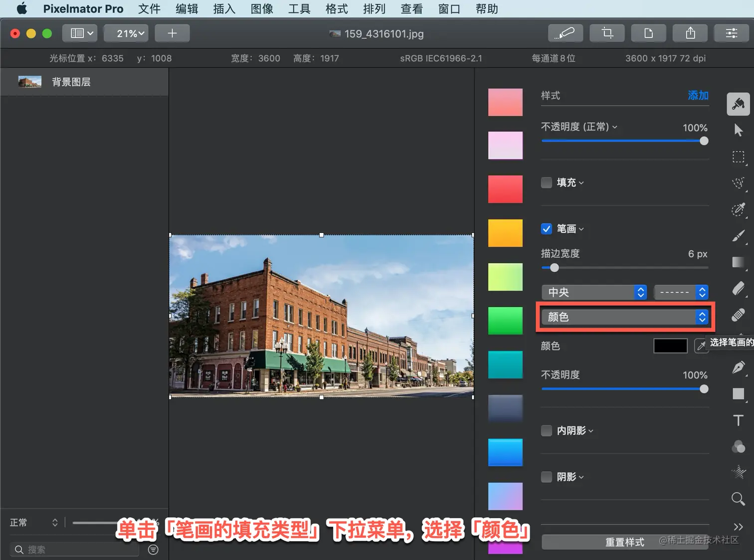This screenshot has width=754, height=560.
Task: Show more tools with double chevron
Action: click(738, 527)
